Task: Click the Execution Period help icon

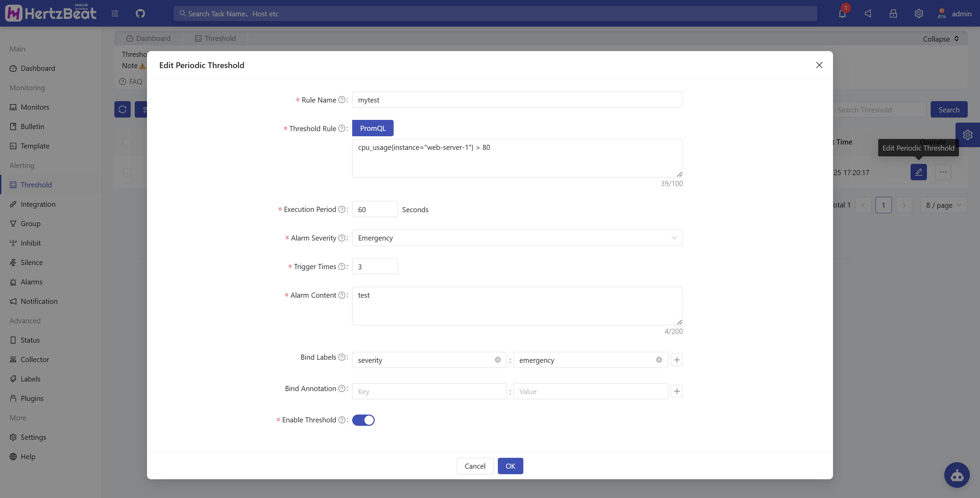Action: coord(342,209)
